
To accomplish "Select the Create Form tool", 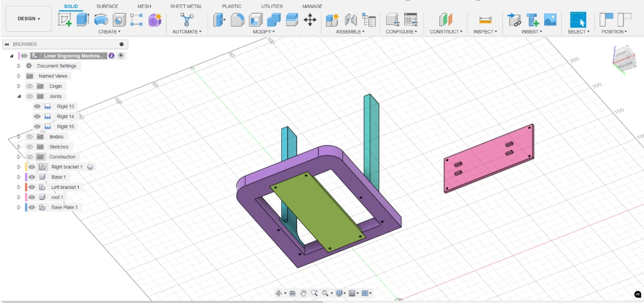I will click(x=155, y=20).
